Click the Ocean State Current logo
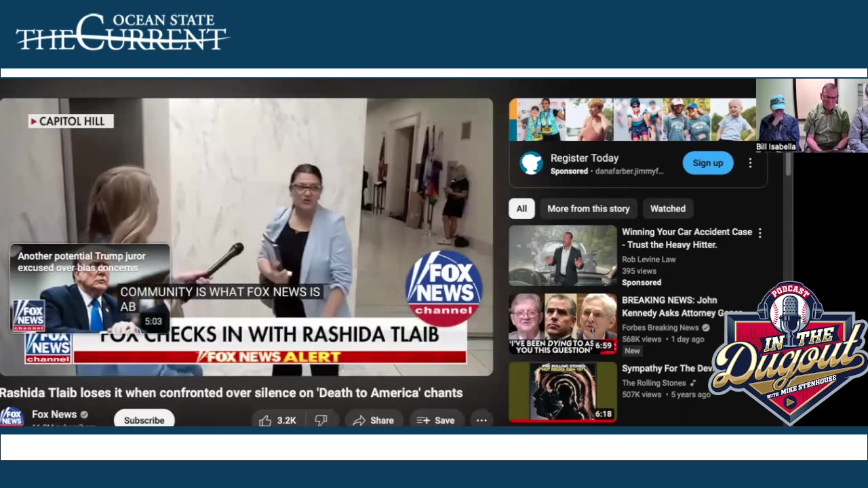Viewport: 868px width, 488px height. (123, 32)
